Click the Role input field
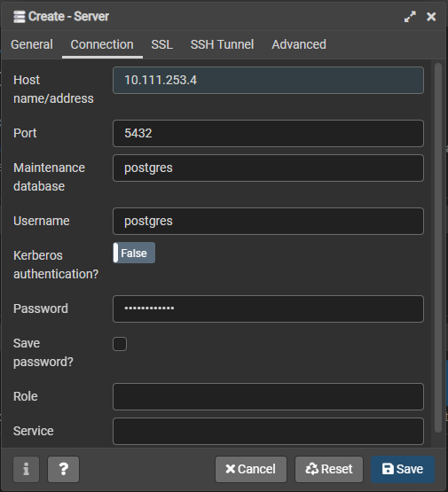 pos(268,396)
